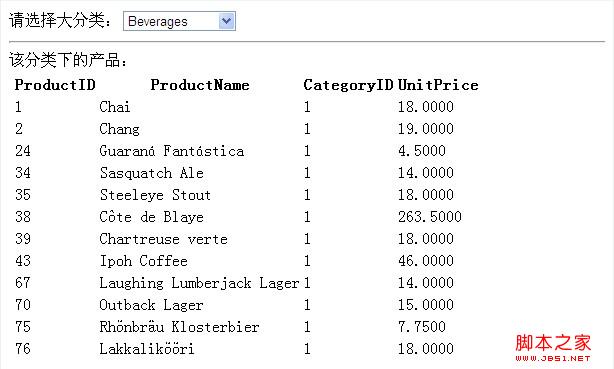Viewport: 614px width, 369px height.
Task: Click the JB51.NET watermark logo
Action: pos(553,347)
